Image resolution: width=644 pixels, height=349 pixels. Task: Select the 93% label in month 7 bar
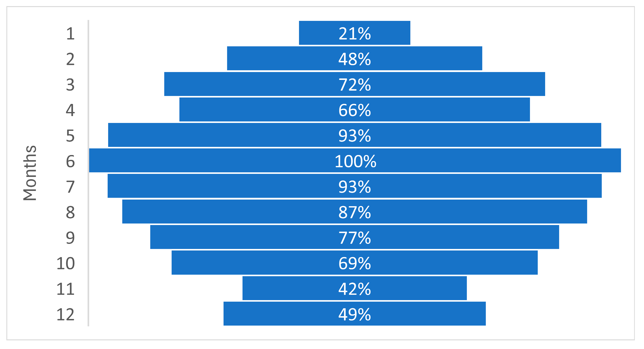[x=354, y=187]
